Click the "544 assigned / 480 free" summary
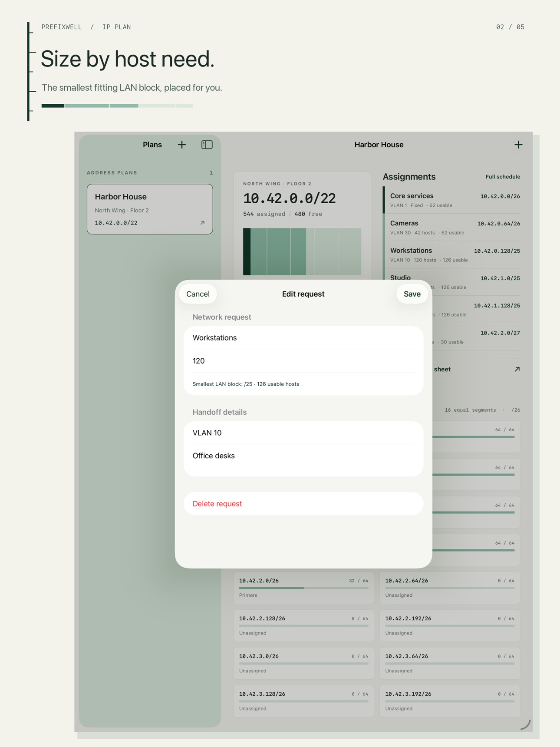This screenshot has height=747, width=560. [x=283, y=214]
